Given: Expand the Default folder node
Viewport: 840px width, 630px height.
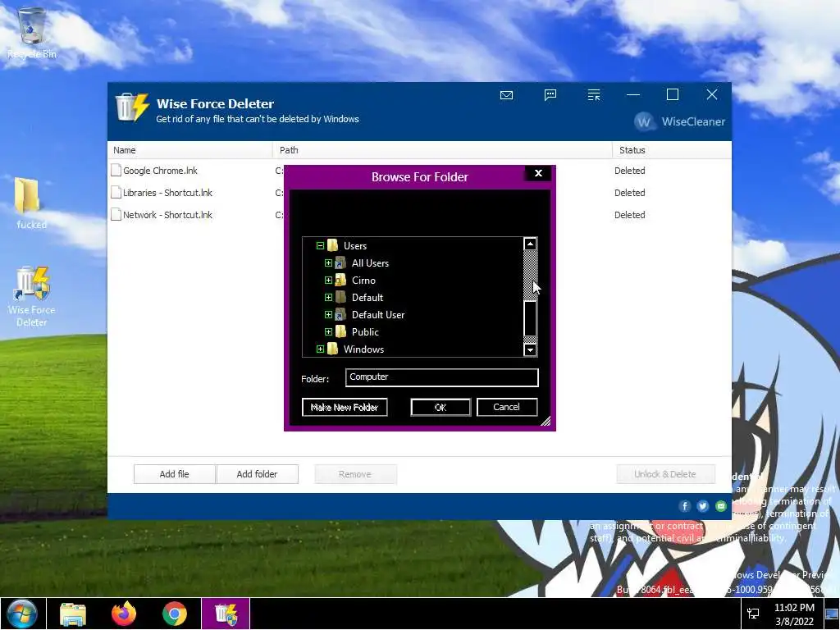Looking at the screenshot, I should point(328,297).
